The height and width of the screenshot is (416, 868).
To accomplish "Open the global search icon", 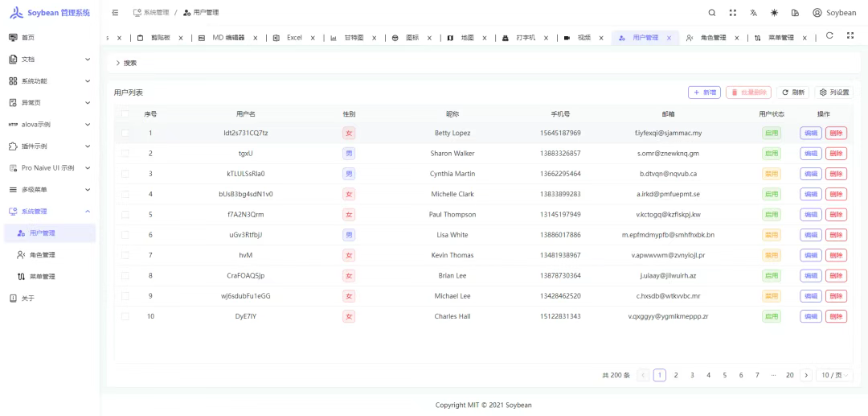I will pos(711,13).
